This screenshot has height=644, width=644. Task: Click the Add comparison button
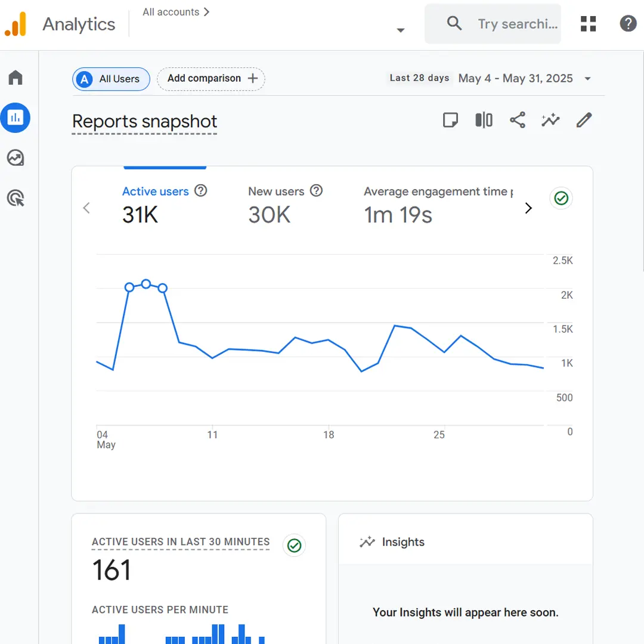(x=211, y=79)
